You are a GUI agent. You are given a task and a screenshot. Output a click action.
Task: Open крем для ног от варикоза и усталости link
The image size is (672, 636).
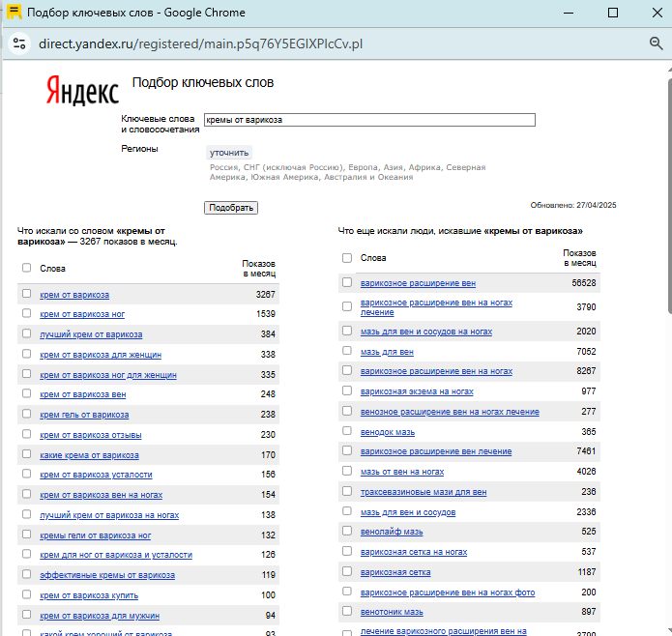click(116, 555)
